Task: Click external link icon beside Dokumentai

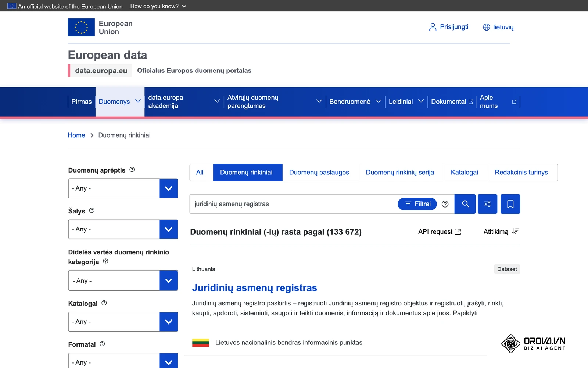Action: (x=471, y=102)
